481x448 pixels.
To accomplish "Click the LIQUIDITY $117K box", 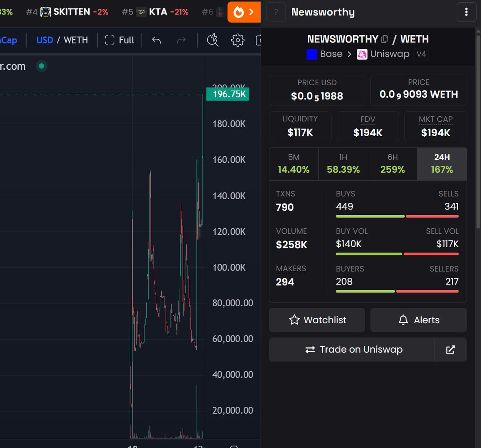I will coord(300,127).
